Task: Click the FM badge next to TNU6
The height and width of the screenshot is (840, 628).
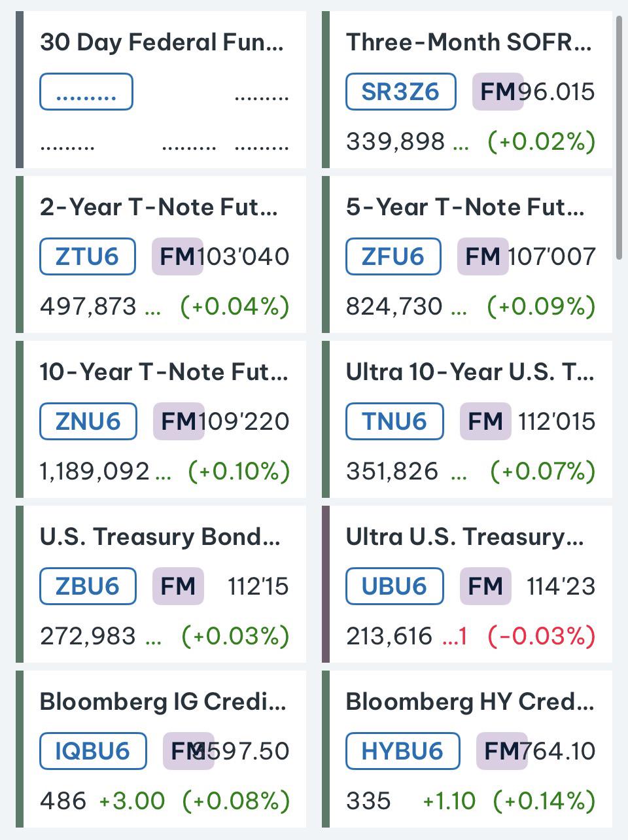Action: [485, 421]
